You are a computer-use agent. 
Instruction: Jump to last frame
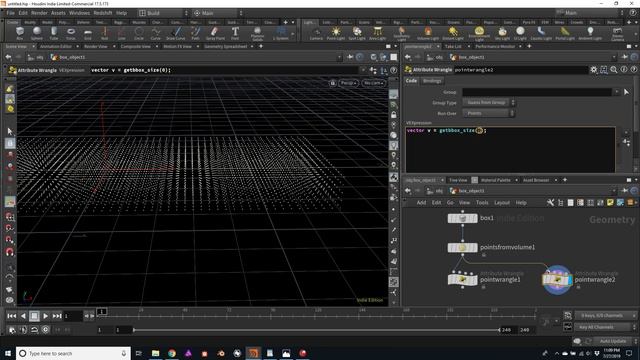point(57,316)
